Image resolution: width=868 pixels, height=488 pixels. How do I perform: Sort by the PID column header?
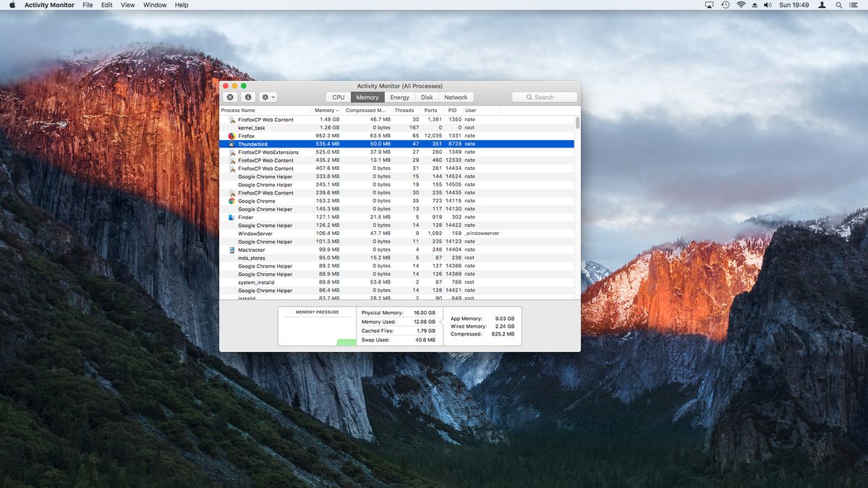coord(451,110)
